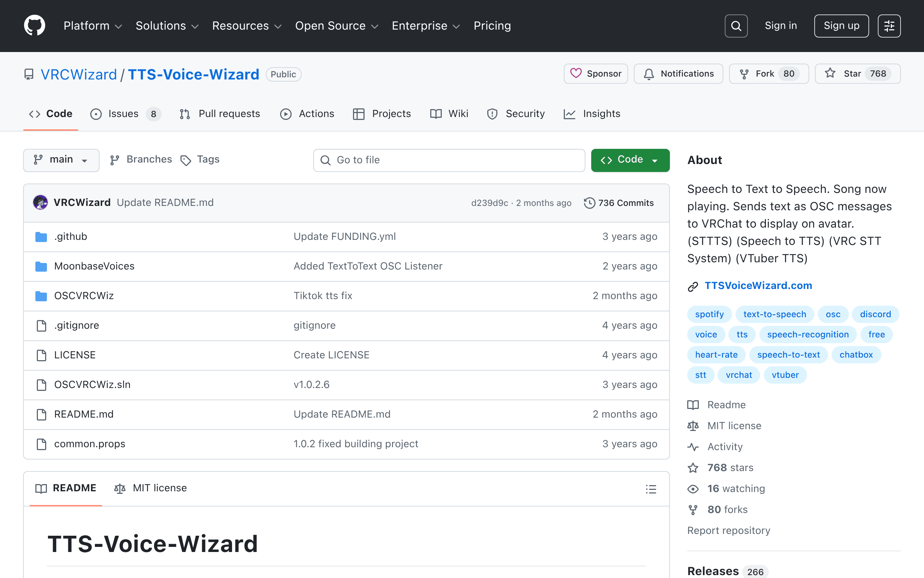Click the heart Sponsor button
The image size is (924, 578).
pos(596,73)
